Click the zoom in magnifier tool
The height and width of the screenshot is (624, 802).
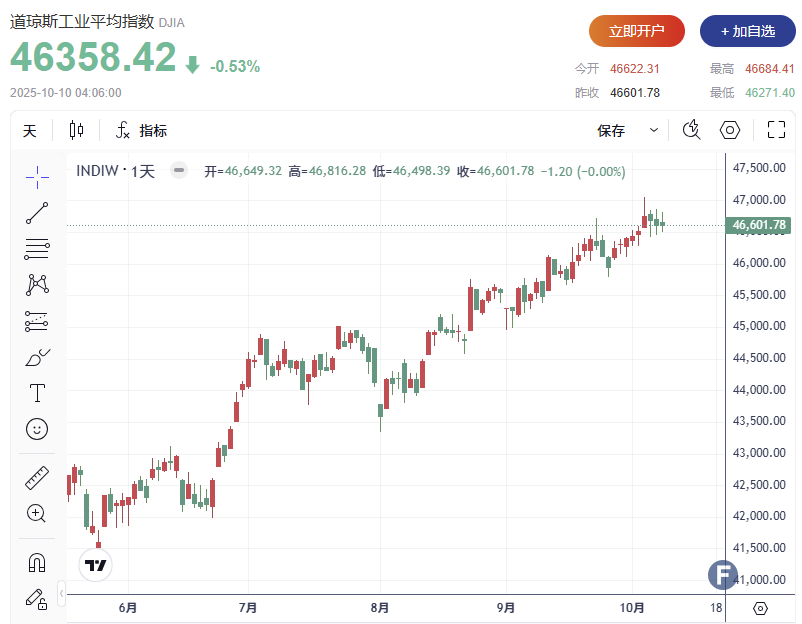click(x=37, y=514)
